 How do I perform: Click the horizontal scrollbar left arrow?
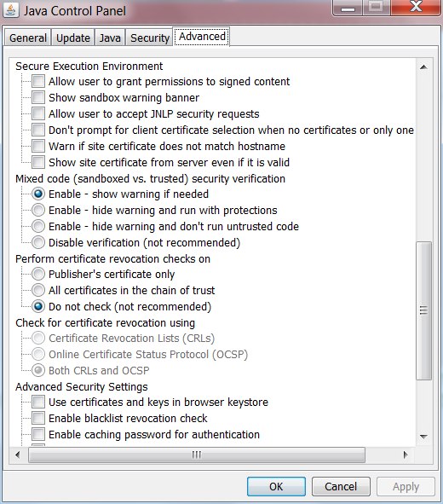[18, 455]
